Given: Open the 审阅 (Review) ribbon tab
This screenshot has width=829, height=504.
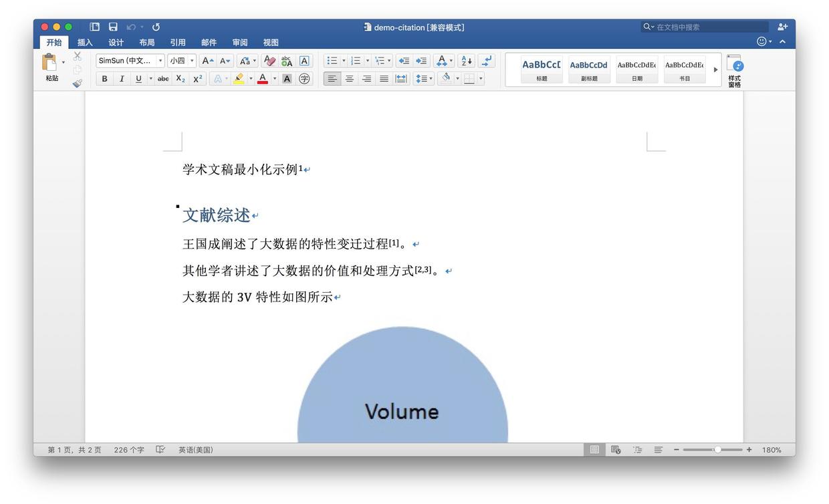Looking at the screenshot, I should pos(240,42).
